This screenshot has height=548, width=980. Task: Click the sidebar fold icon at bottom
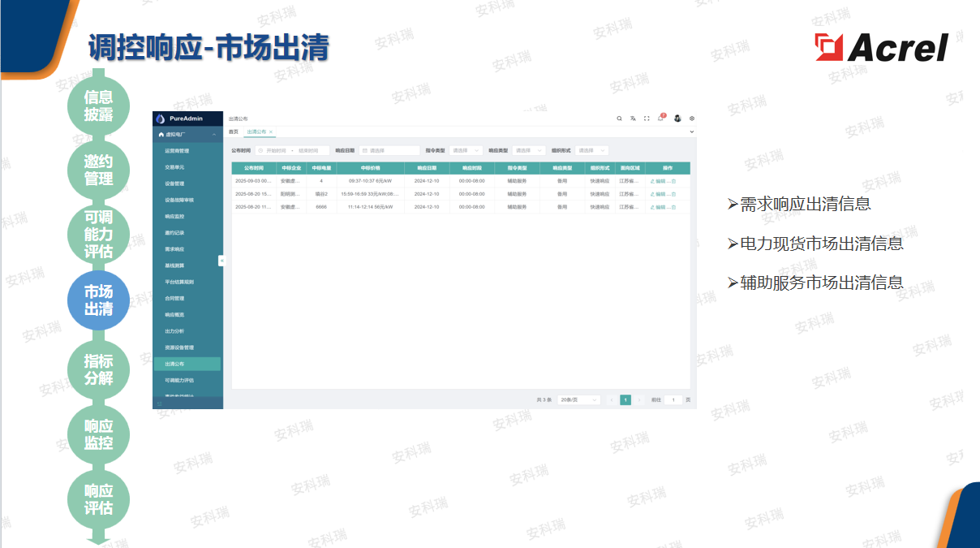point(159,403)
